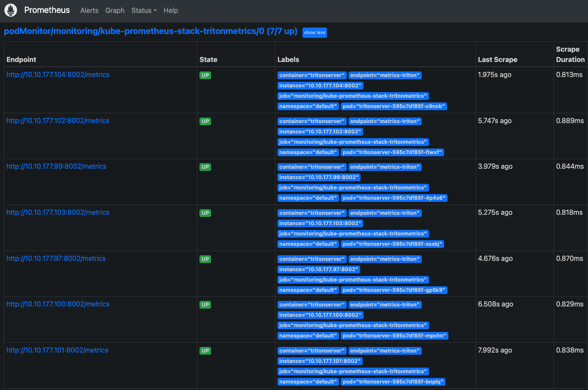This screenshot has width=588, height=390.
Task: Select namespace="default" label in 10.10.177.103 row
Action: click(308, 244)
